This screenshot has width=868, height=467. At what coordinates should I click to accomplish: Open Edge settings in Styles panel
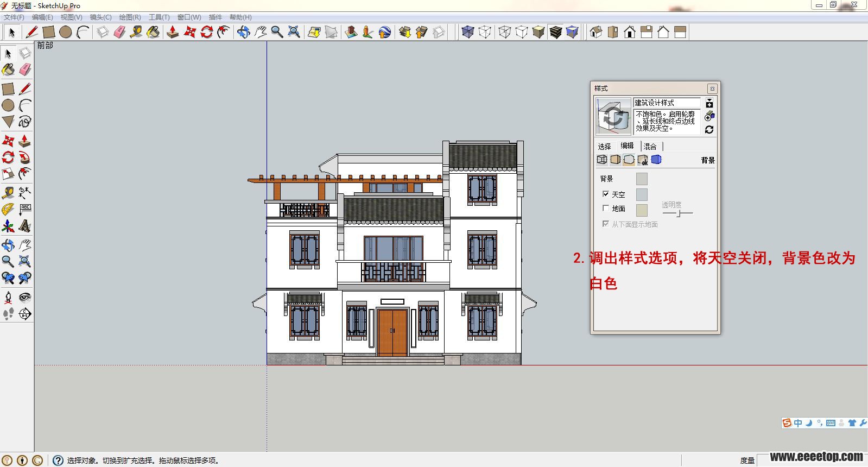[x=602, y=160]
